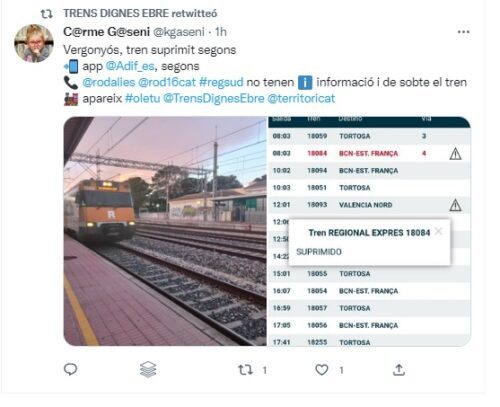This screenshot has width=500, height=407.
Task: Open the train station photo
Action: pyautogui.click(x=165, y=231)
